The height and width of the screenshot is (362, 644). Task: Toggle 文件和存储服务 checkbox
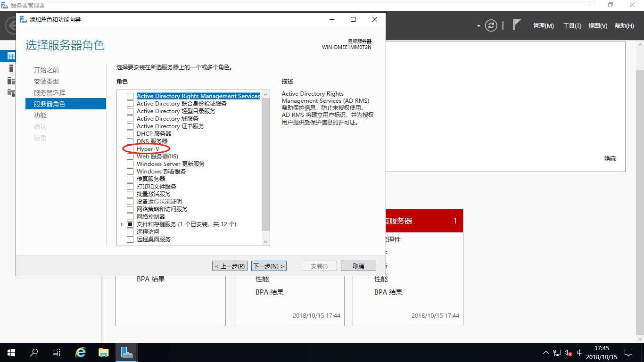click(x=130, y=224)
